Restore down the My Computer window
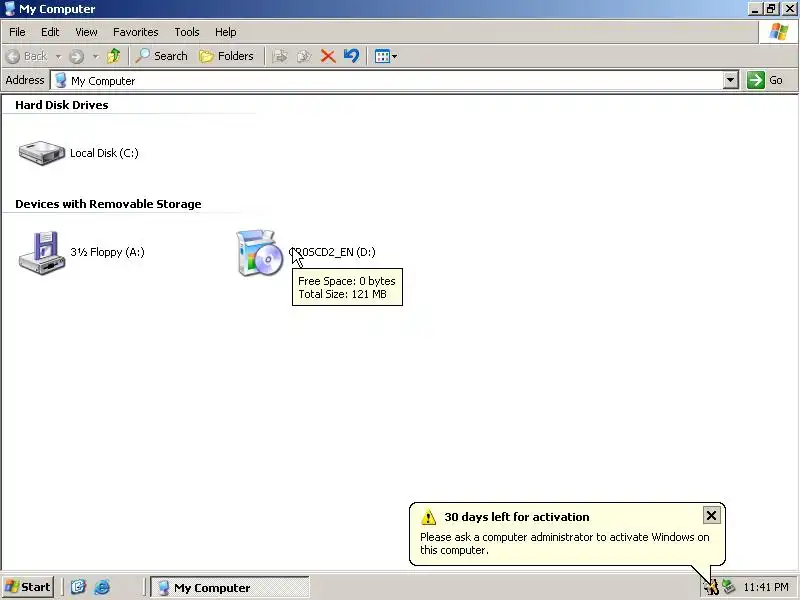 (x=771, y=9)
